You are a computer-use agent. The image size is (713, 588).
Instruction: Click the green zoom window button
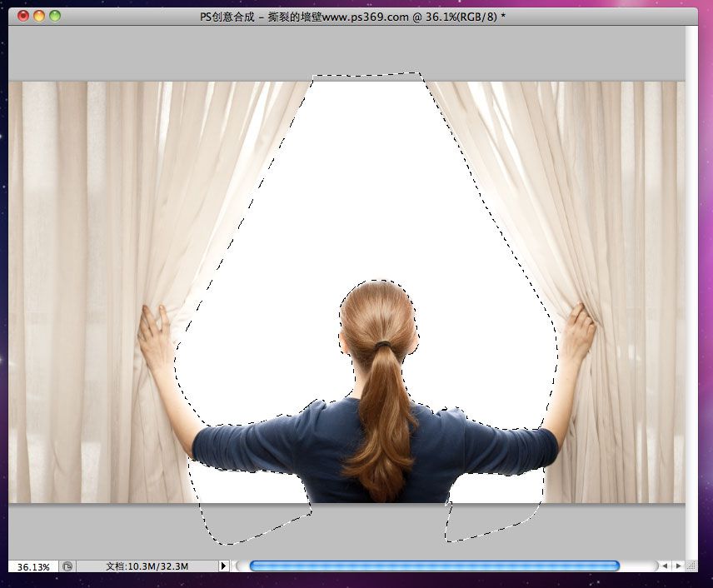tap(55, 16)
